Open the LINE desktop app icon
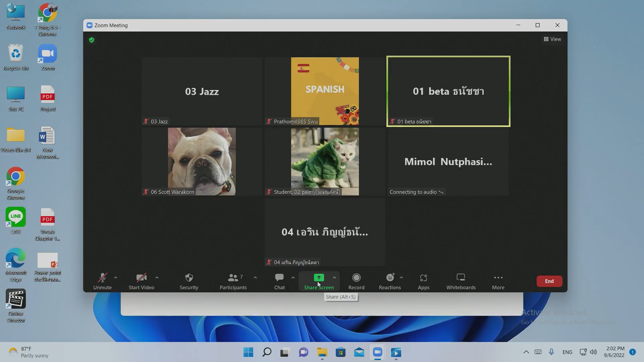This screenshot has width=644, height=362. click(x=16, y=221)
